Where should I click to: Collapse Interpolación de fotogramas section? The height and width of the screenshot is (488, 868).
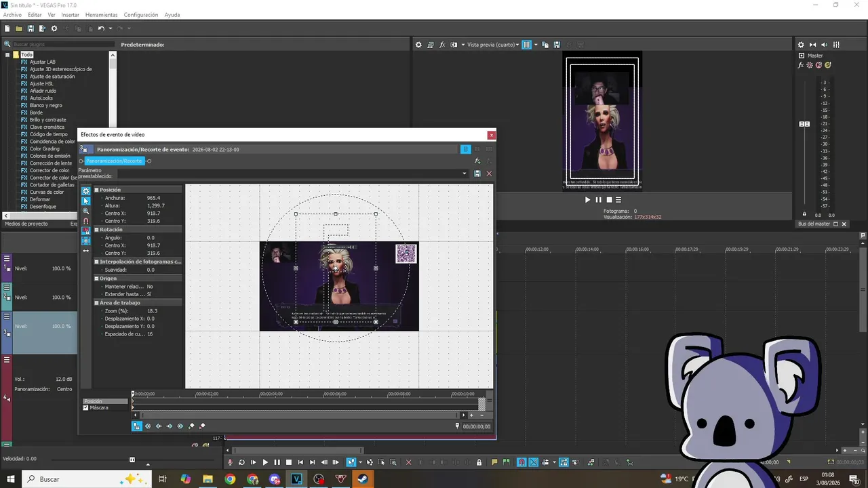97,262
